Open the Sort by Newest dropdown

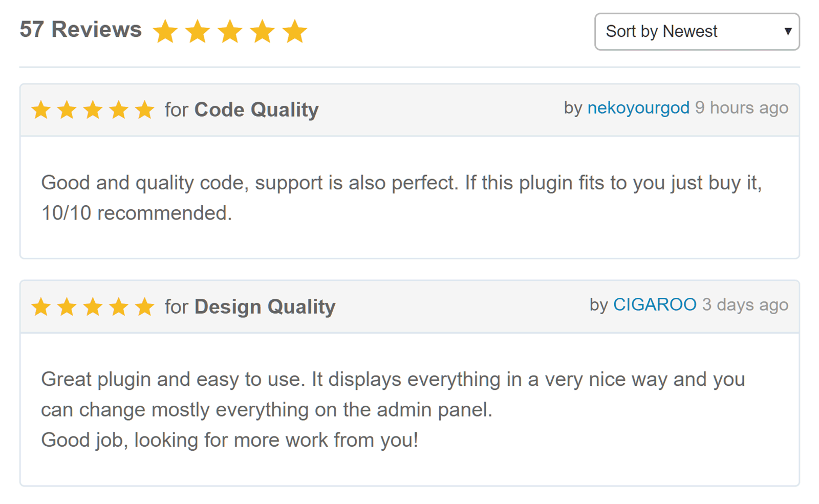point(696,32)
